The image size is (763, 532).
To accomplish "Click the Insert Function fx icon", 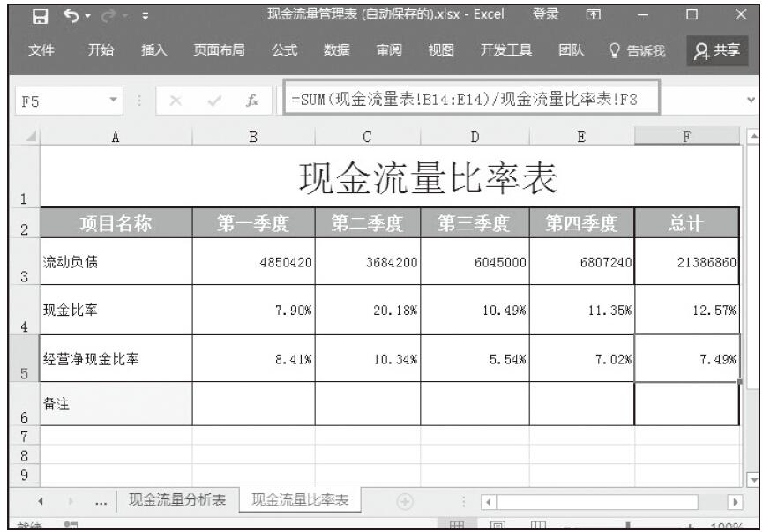I will click(252, 101).
